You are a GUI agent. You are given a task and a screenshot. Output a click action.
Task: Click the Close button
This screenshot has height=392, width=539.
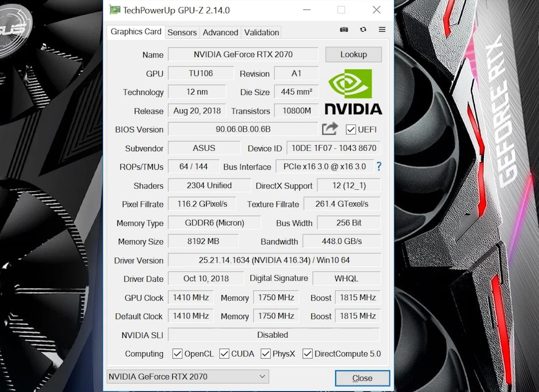(362, 378)
